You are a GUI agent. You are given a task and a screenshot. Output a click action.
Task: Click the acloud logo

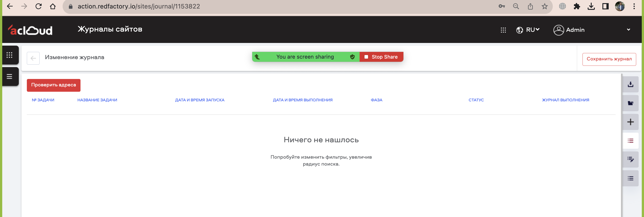pyautogui.click(x=30, y=30)
